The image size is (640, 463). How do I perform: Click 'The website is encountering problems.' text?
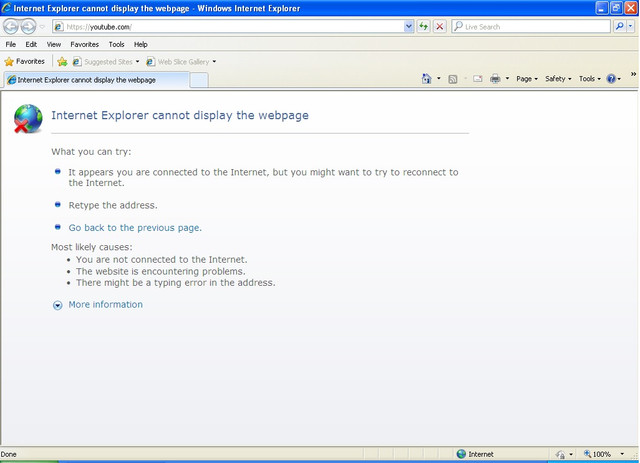[160, 272]
